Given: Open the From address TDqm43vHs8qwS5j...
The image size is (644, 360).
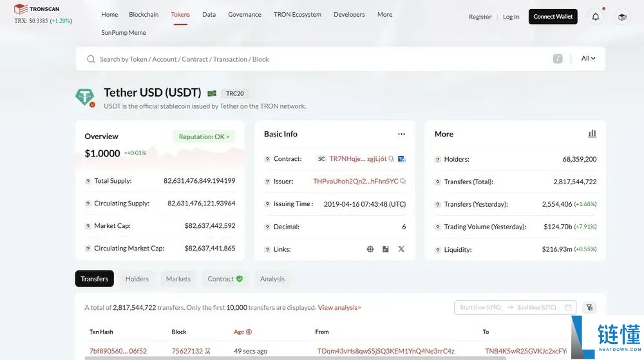Looking at the screenshot, I should [x=386, y=351].
